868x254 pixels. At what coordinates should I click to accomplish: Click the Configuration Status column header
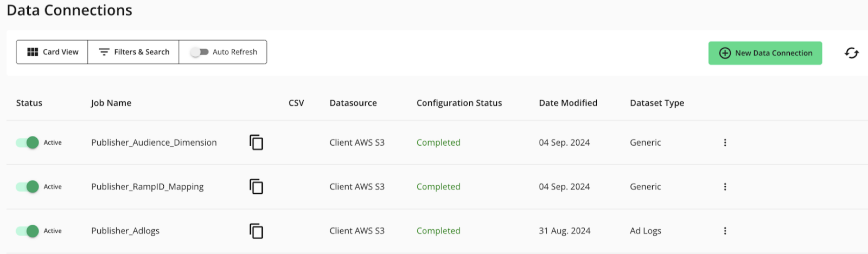[459, 103]
